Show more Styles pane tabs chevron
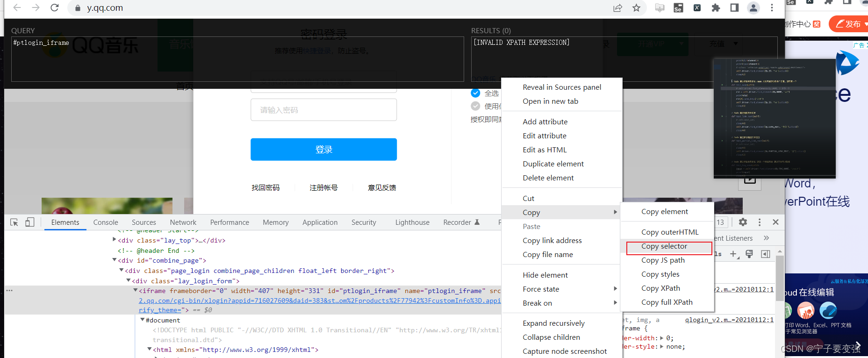The image size is (868, 358). (x=766, y=238)
